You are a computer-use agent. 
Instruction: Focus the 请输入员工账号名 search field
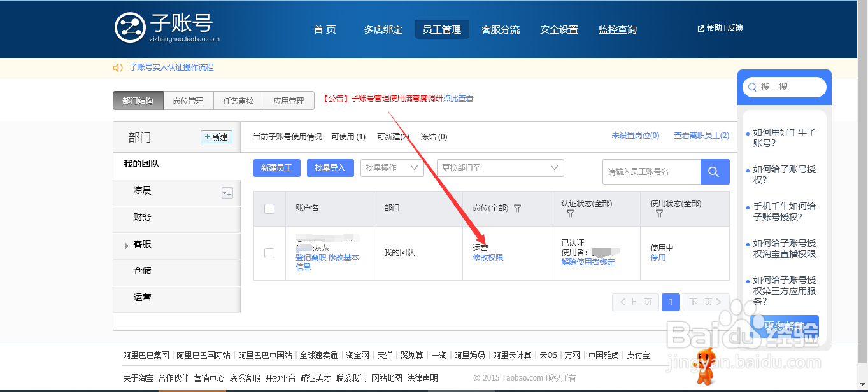tap(651, 172)
